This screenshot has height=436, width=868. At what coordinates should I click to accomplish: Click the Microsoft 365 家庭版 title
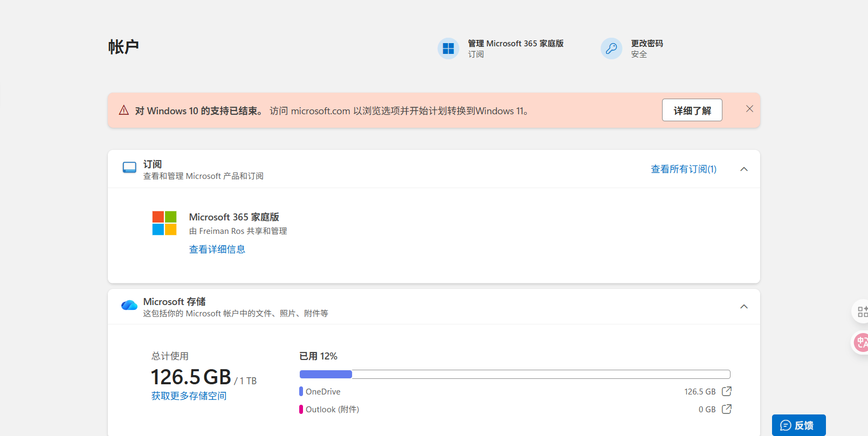234,217
